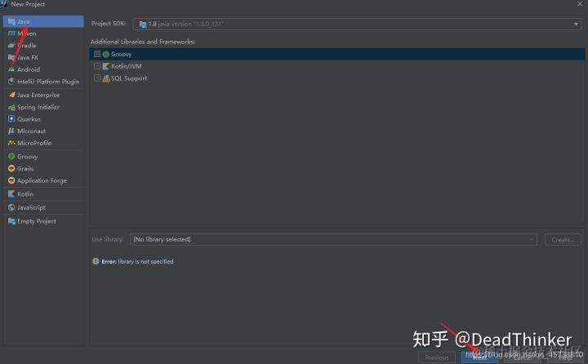588x364 pixels.
Task: Select the Empty Project label
Action: point(37,221)
